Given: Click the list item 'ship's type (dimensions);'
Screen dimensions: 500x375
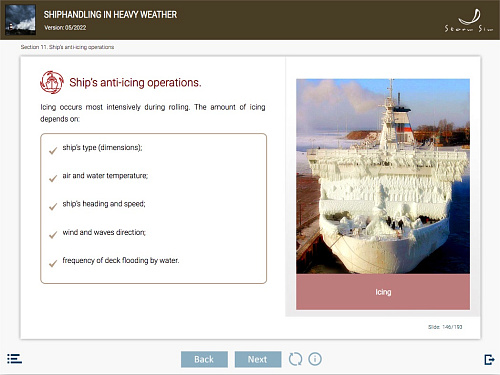Looking at the screenshot, I should [x=102, y=148].
